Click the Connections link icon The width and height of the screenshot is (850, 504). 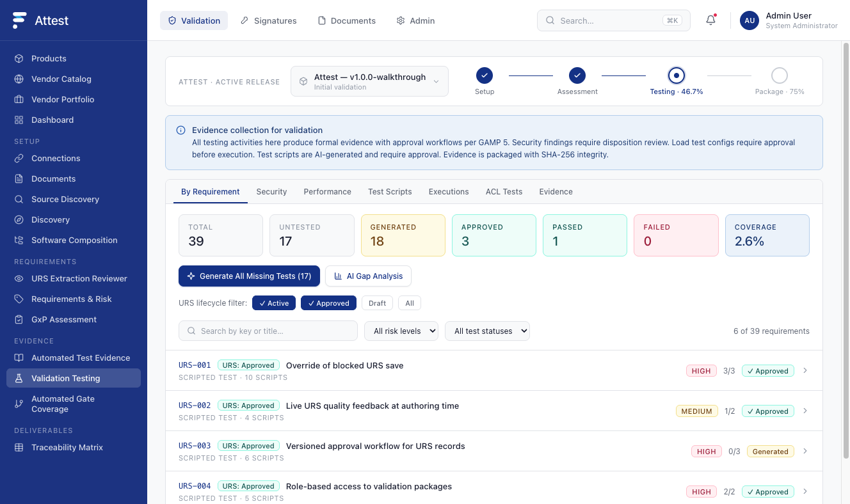pos(19,158)
